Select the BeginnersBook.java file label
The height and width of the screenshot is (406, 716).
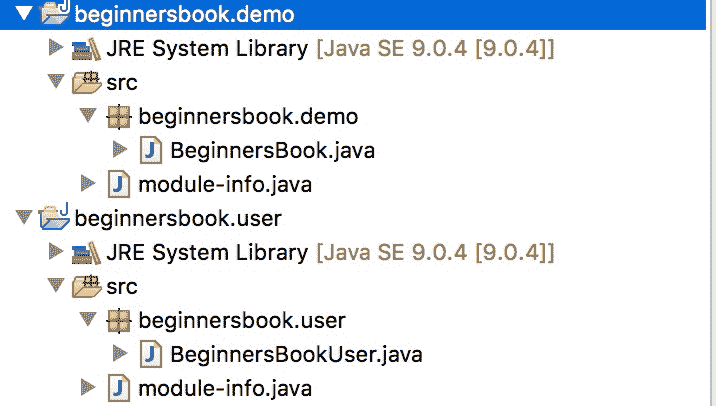pos(272,150)
